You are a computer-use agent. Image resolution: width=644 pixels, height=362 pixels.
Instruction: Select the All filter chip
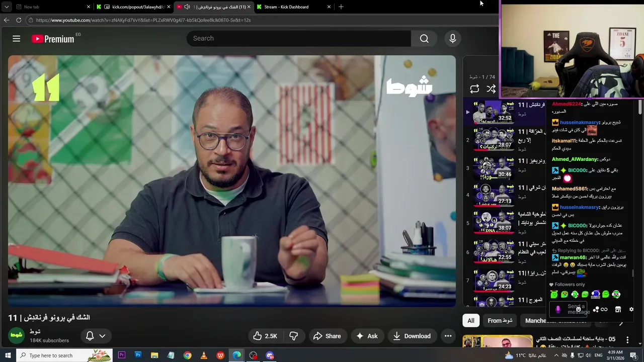coord(471,321)
